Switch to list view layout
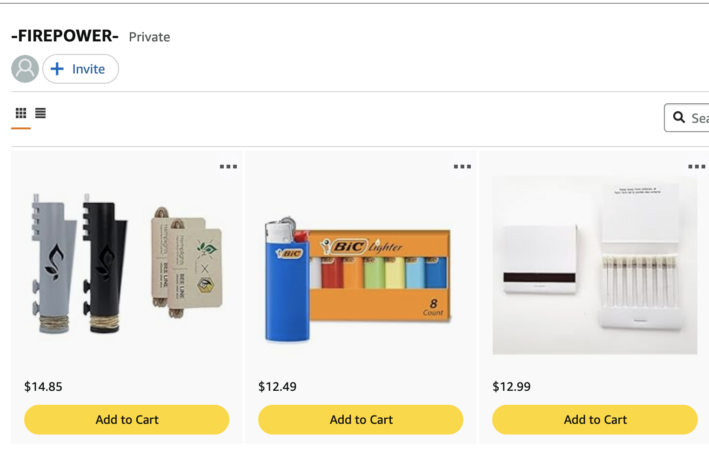The height and width of the screenshot is (455, 709). (x=41, y=114)
